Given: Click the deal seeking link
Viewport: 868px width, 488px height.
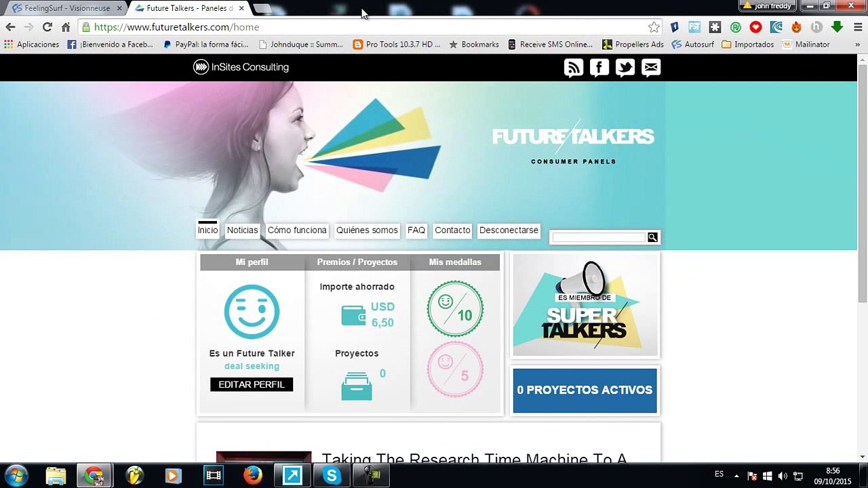Looking at the screenshot, I should [252, 366].
